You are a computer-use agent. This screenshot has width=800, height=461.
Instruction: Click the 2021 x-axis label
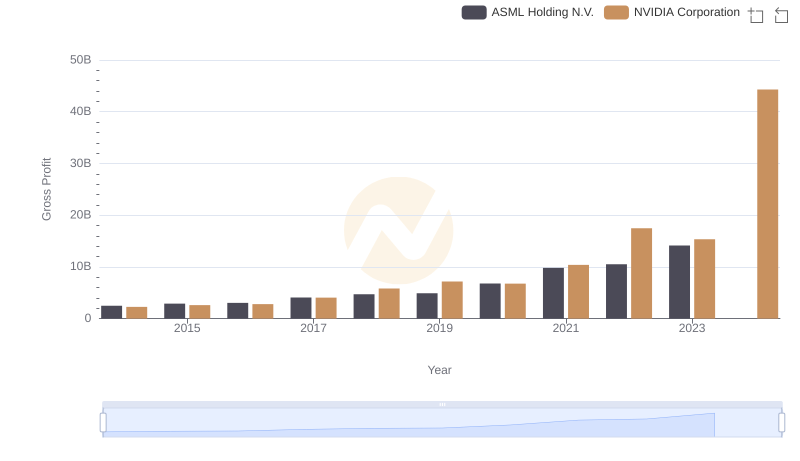pyautogui.click(x=566, y=328)
